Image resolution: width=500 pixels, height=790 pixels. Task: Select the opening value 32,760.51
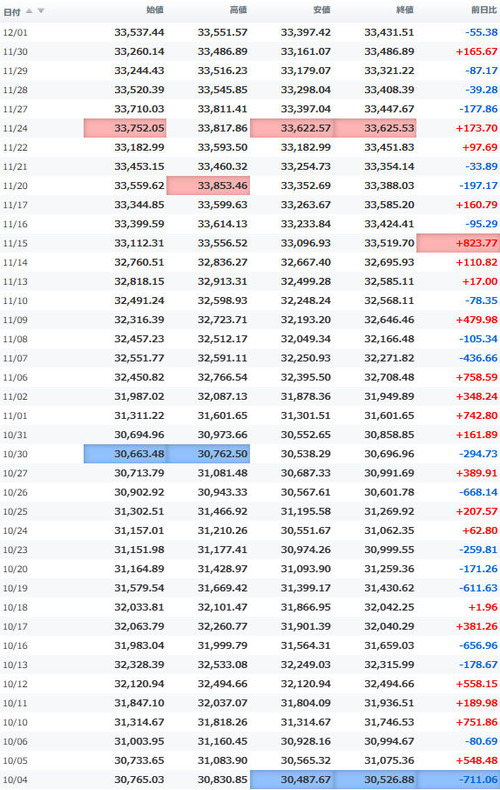(x=139, y=262)
